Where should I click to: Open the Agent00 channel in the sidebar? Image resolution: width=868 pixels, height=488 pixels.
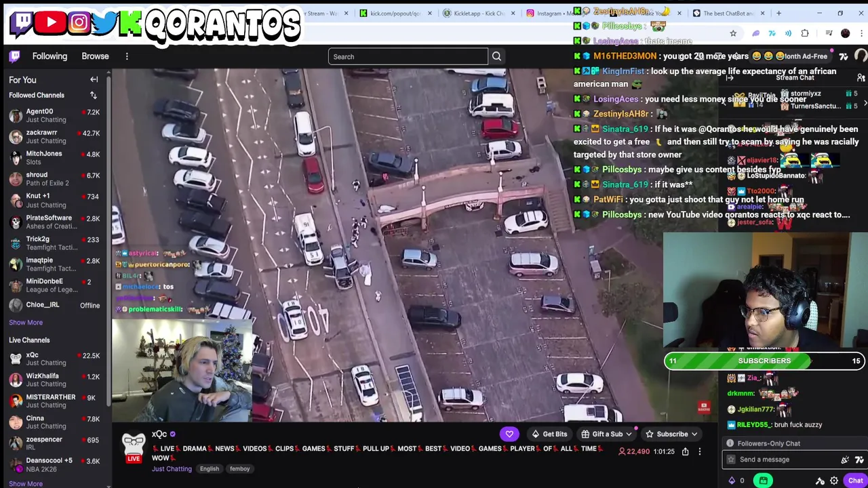[56, 115]
